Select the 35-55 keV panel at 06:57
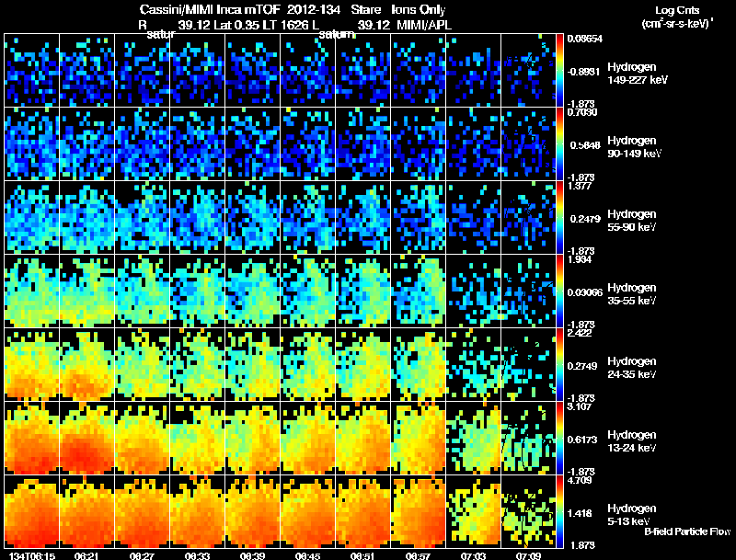This screenshot has width=736, height=560. pyautogui.click(x=419, y=291)
